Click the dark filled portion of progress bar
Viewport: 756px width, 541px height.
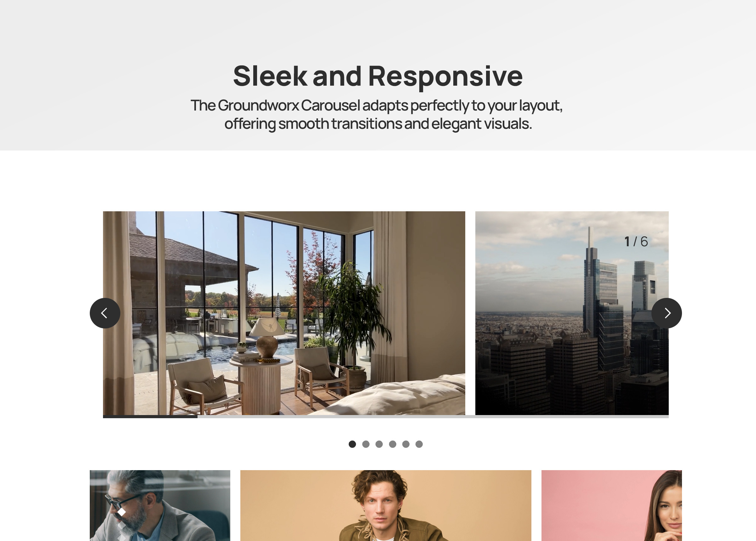pyautogui.click(x=150, y=416)
